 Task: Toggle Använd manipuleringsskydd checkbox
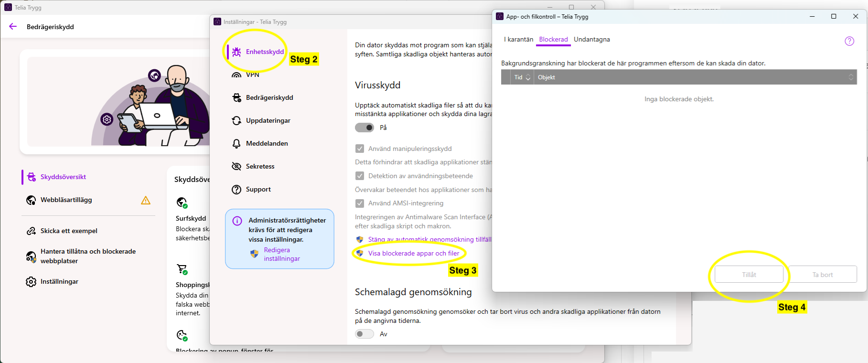(360, 149)
